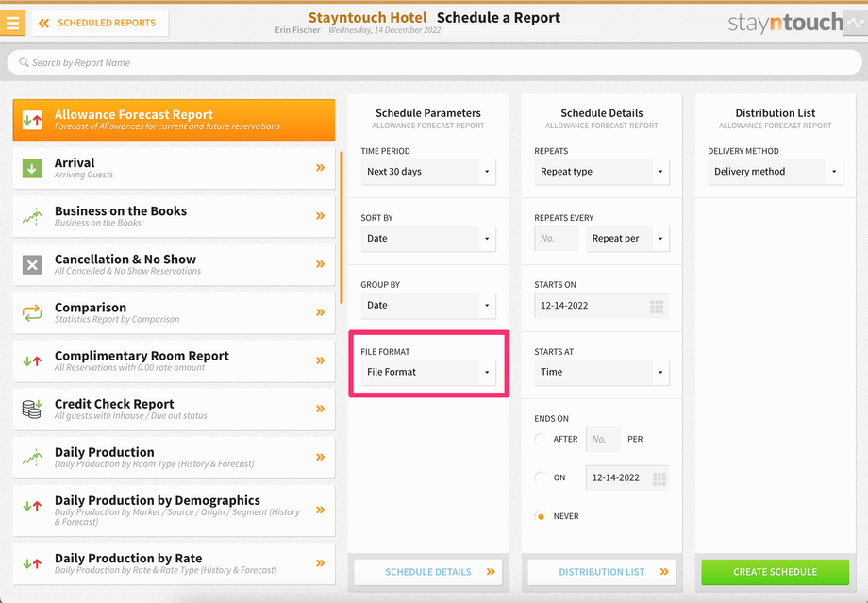Open the Group By dropdown
The width and height of the screenshot is (868, 603).
pos(428,305)
